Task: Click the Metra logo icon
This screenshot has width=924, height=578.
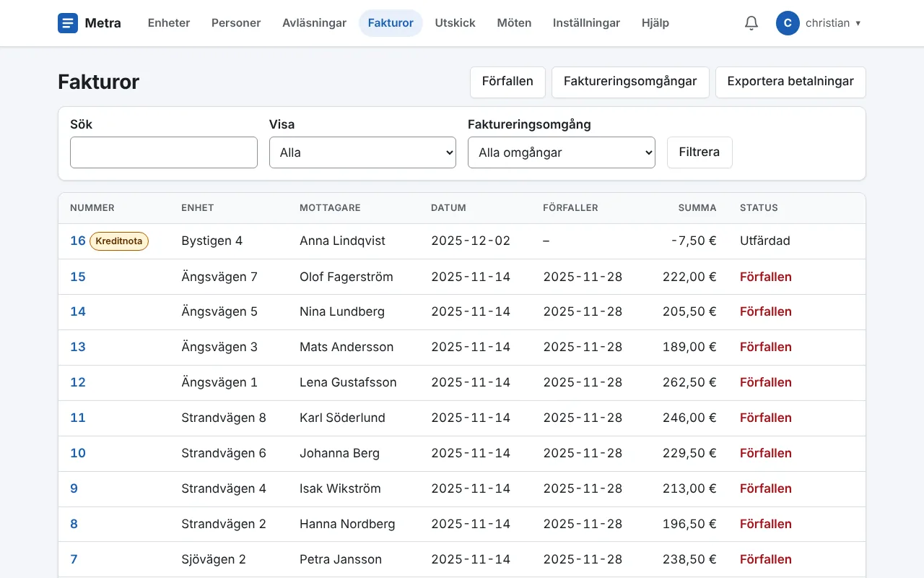Action: click(x=68, y=23)
